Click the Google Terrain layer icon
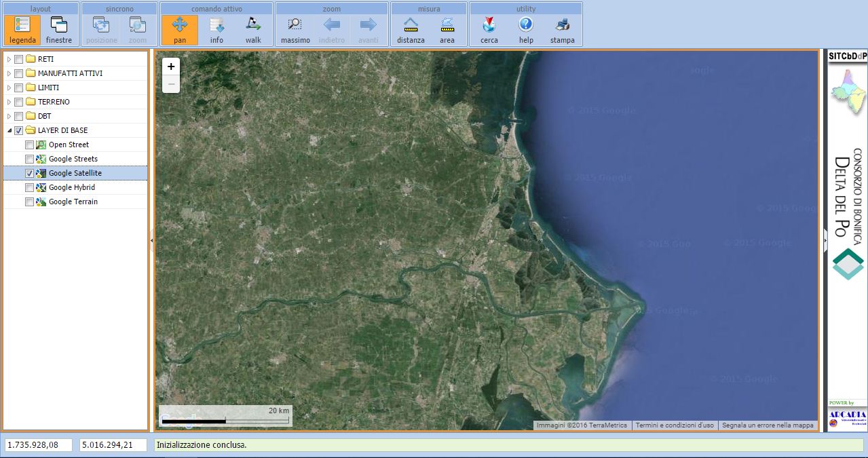The image size is (868, 458). 41,202
